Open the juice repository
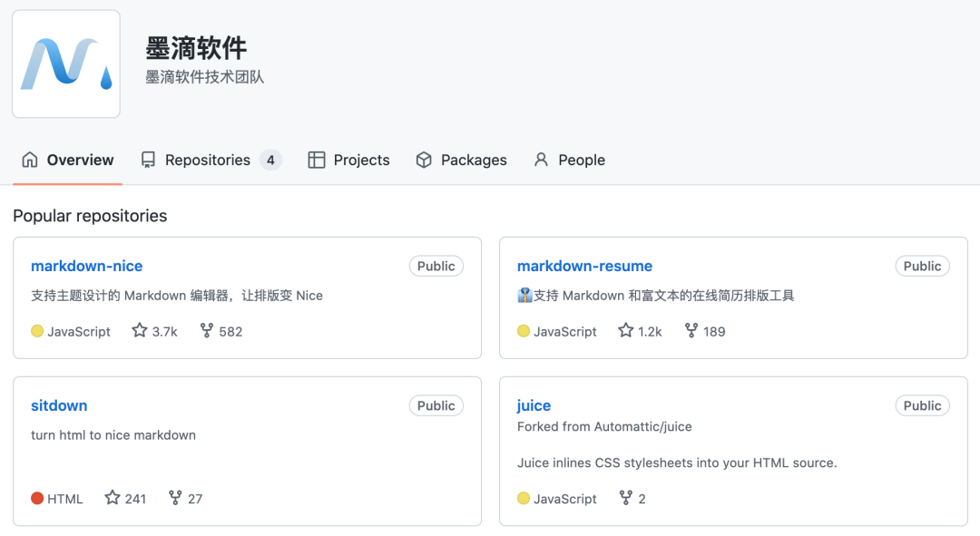 coord(533,405)
